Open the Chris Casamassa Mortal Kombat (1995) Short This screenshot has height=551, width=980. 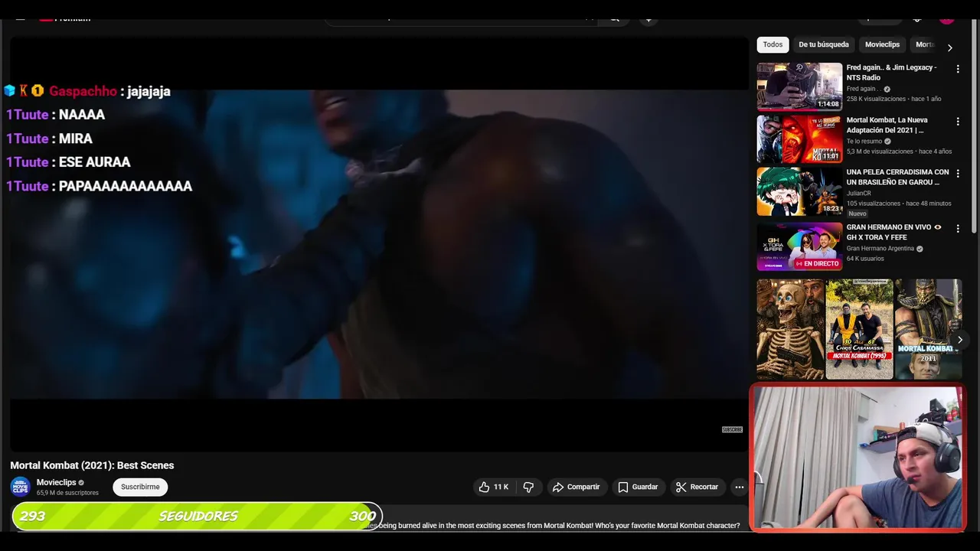click(859, 329)
